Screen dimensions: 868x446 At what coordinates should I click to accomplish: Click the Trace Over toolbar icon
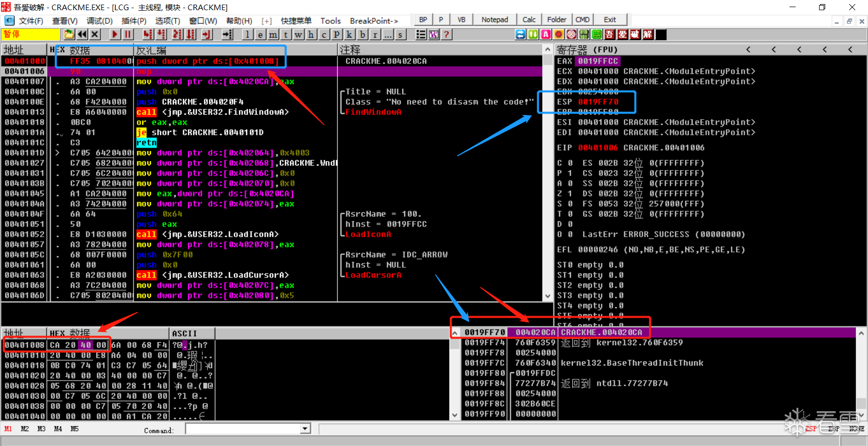coord(191,34)
